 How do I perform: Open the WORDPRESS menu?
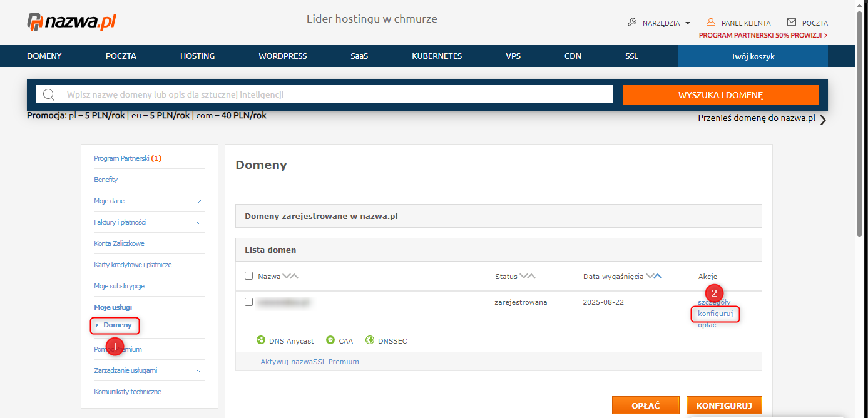pyautogui.click(x=283, y=56)
